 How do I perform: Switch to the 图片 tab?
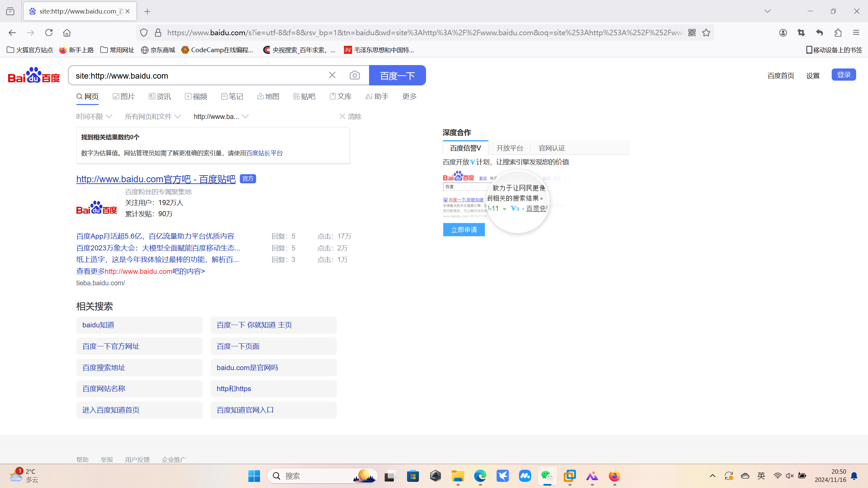[124, 97]
